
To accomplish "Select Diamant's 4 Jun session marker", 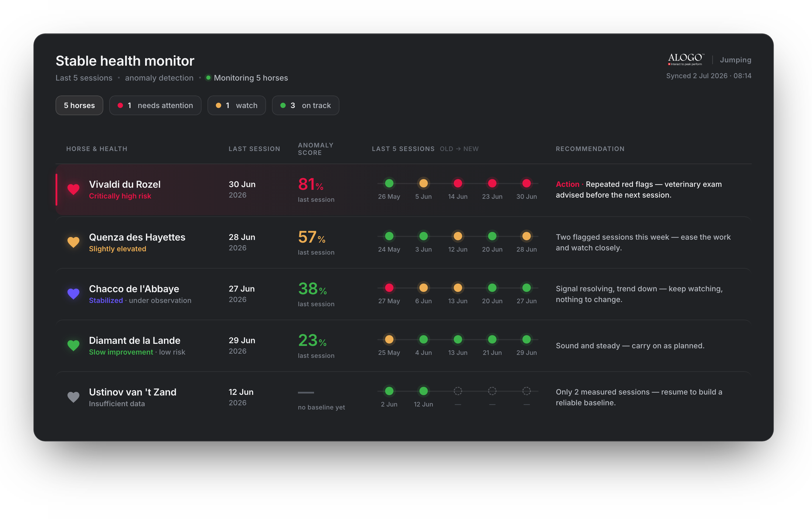I will coord(423,339).
